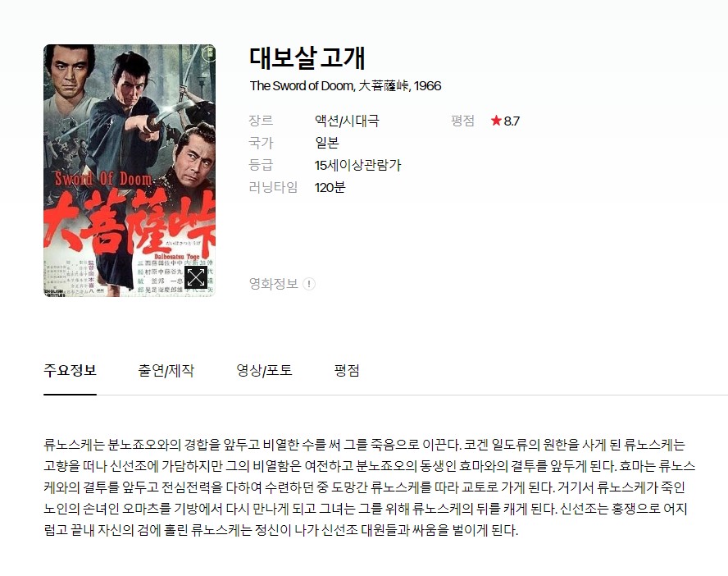Click the info exclamation icon beside 영화정보
Image resolution: width=728 pixels, height=576 pixels.
(309, 284)
